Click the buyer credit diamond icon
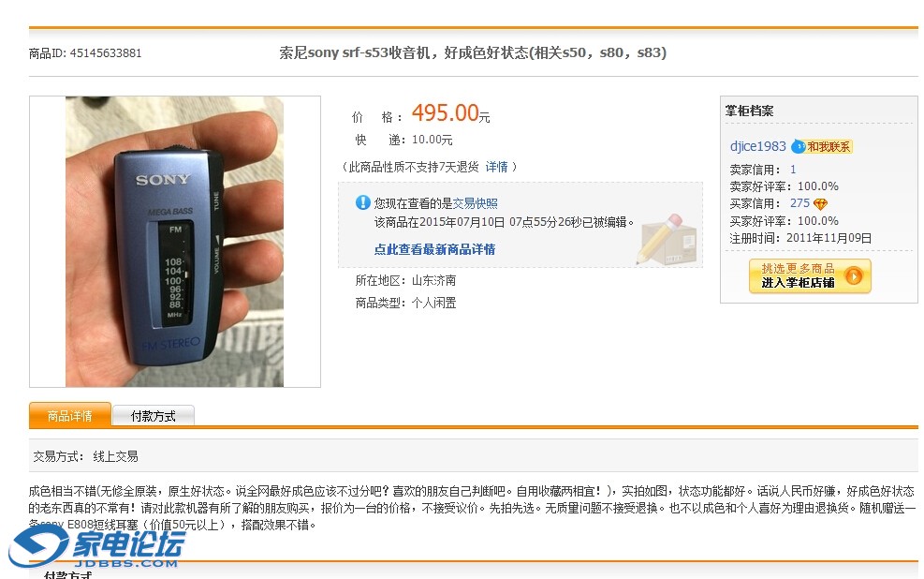Screen dimensions: 924x579 click(820, 204)
